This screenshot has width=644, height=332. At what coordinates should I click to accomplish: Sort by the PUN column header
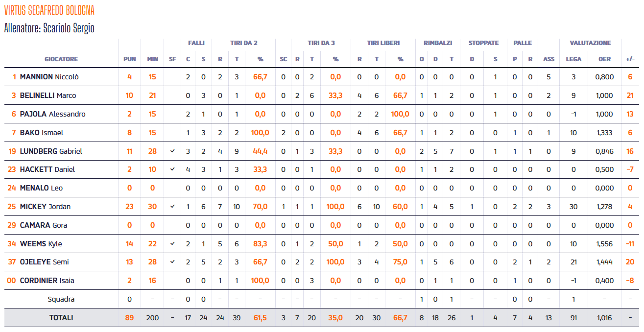point(129,59)
